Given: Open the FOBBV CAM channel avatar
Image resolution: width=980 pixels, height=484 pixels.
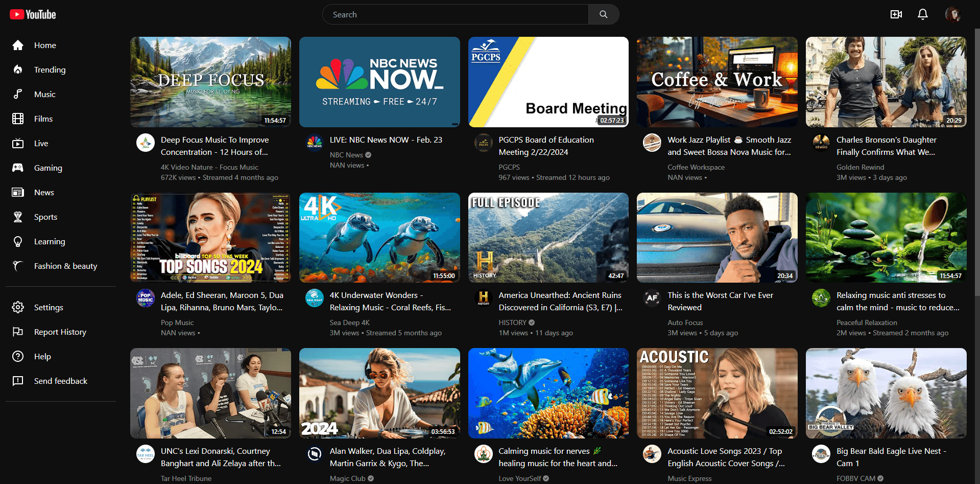Looking at the screenshot, I should (821, 454).
